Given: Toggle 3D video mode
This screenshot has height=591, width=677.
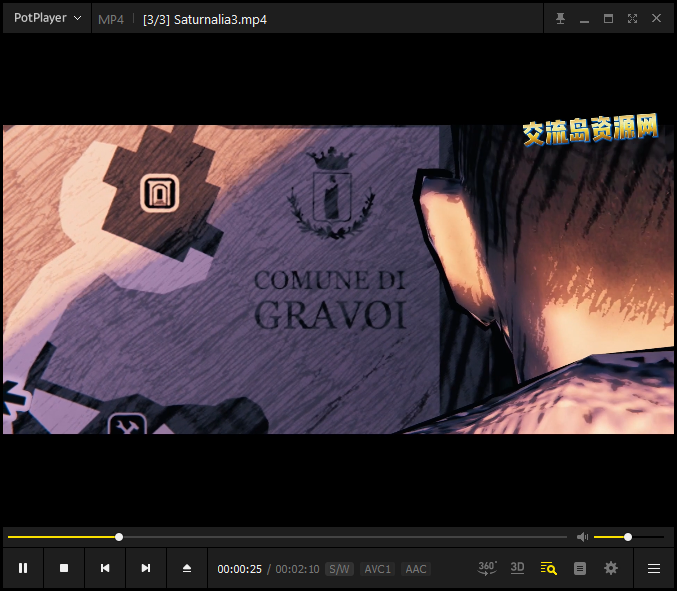Looking at the screenshot, I should tap(517, 568).
